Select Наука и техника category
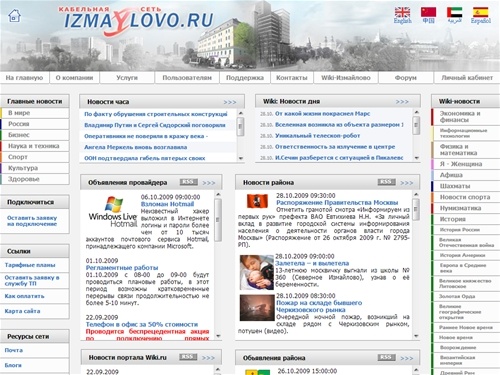The image size is (500, 375). point(35,146)
